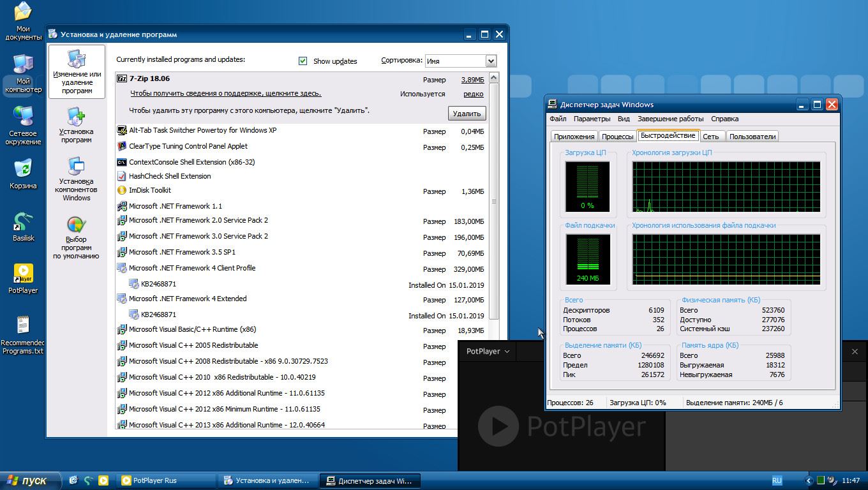Select Microsoft Visual C++ 2005 Redistributable row

tap(302, 345)
